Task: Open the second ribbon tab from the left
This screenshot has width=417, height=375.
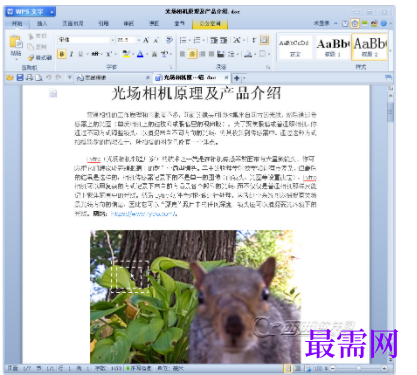Action: pyautogui.click(x=42, y=24)
